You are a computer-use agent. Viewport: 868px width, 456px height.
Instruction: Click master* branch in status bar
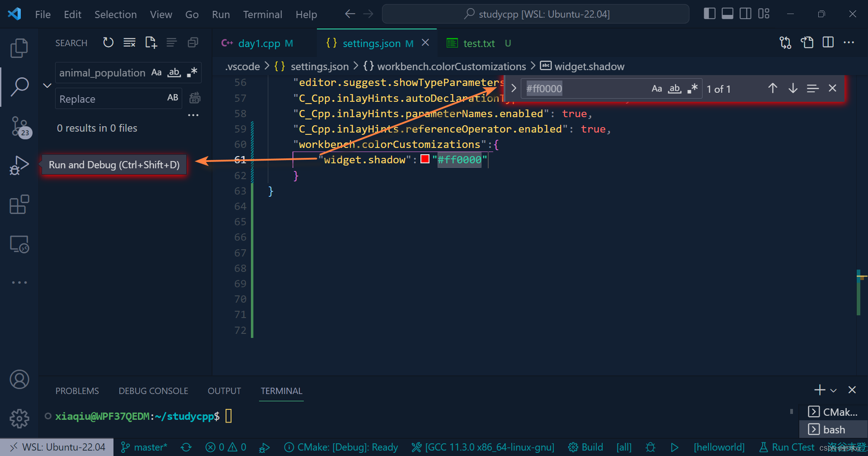[144, 447]
